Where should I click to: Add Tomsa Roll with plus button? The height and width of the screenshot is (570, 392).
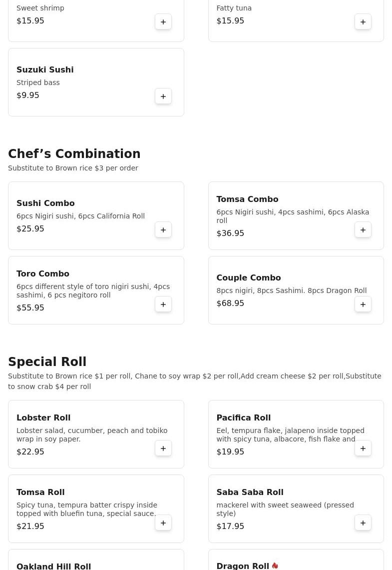[163, 522]
